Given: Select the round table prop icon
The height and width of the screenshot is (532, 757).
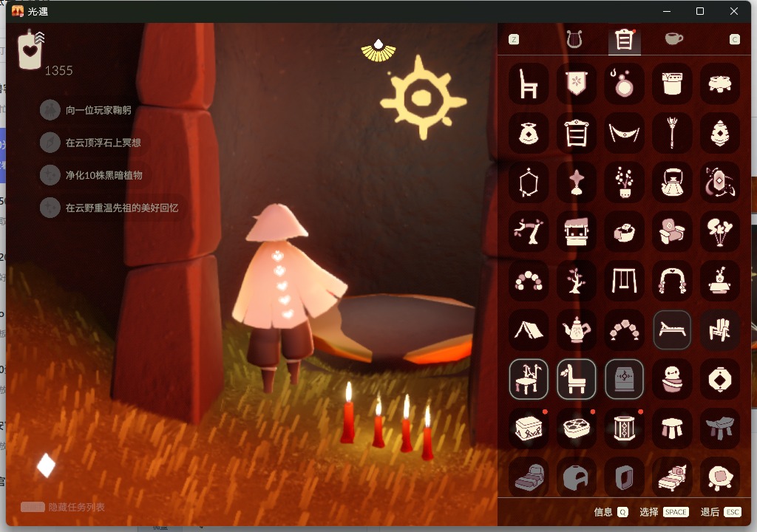Looking at the screenshot, I should pyautogui.click(x=719, y=83).
